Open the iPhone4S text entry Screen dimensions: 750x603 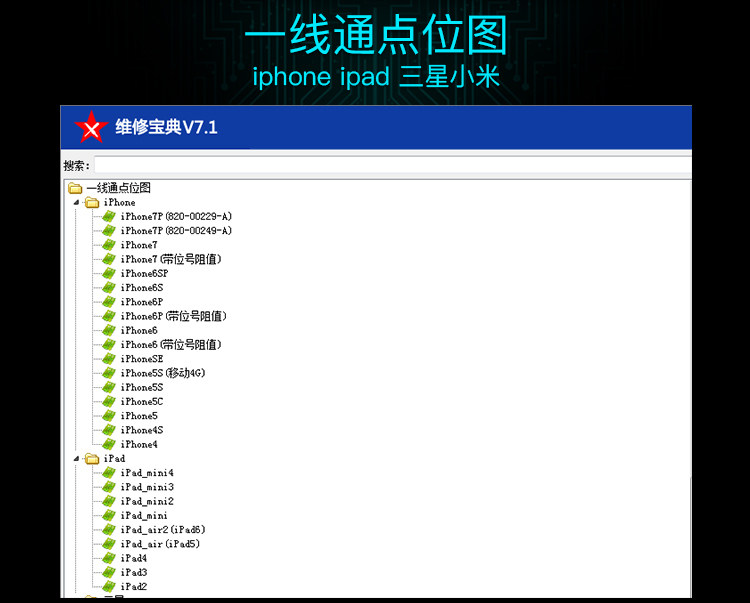142,430
